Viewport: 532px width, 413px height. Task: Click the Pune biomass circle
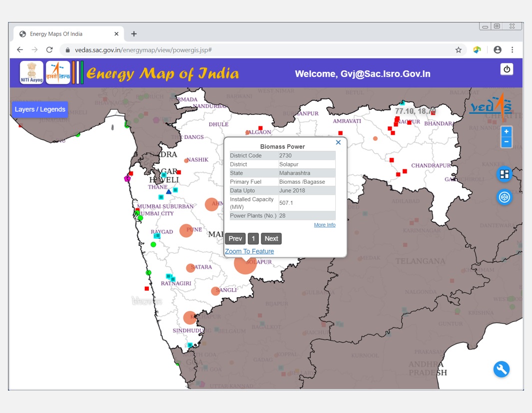pos(186,231)
